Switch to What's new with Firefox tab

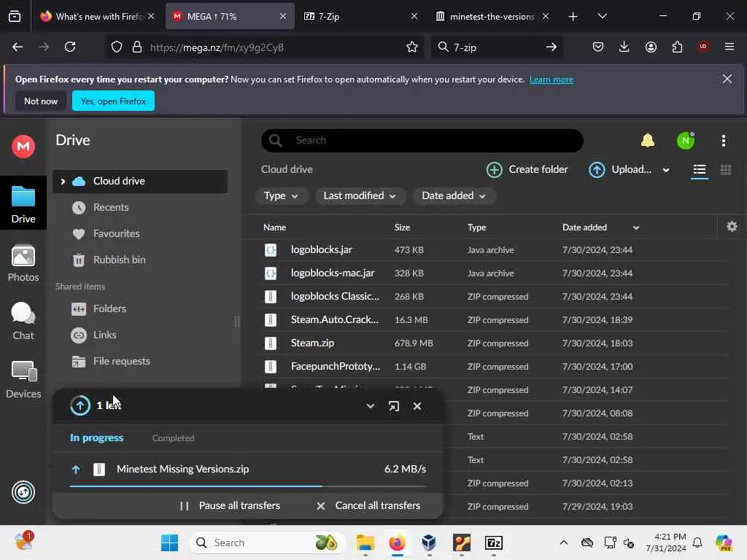[98, 16]
